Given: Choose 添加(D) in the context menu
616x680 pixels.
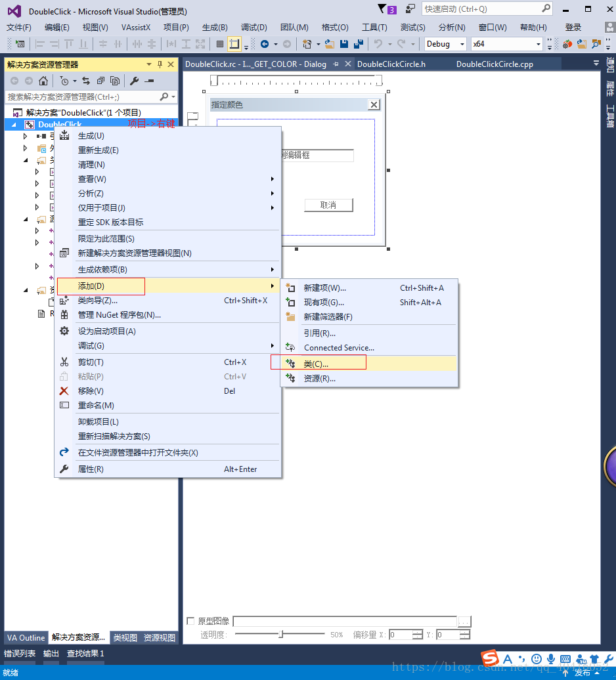Looking at the screenshot, I should point(168,286).
